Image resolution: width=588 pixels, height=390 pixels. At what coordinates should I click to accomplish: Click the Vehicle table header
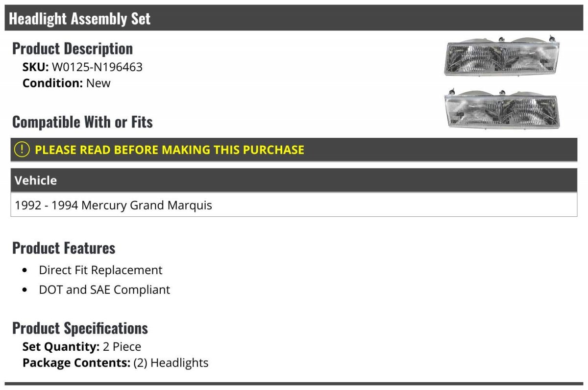294,180
